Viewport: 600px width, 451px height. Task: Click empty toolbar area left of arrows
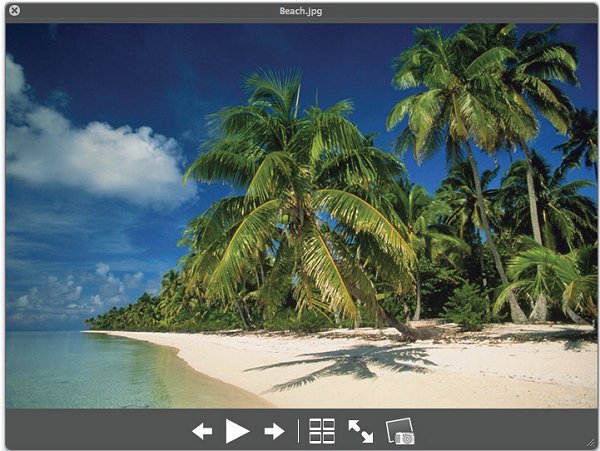[x=100, y=431]
